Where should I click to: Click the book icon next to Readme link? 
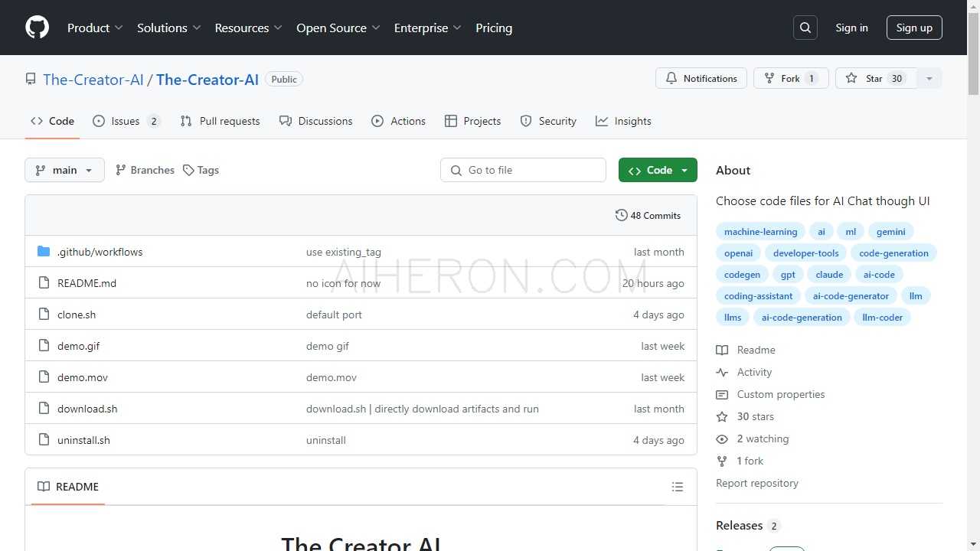tap(722, 350)
